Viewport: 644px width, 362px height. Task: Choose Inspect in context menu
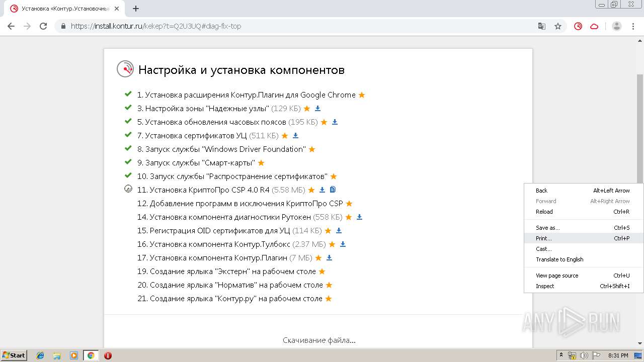pos(584,286)
